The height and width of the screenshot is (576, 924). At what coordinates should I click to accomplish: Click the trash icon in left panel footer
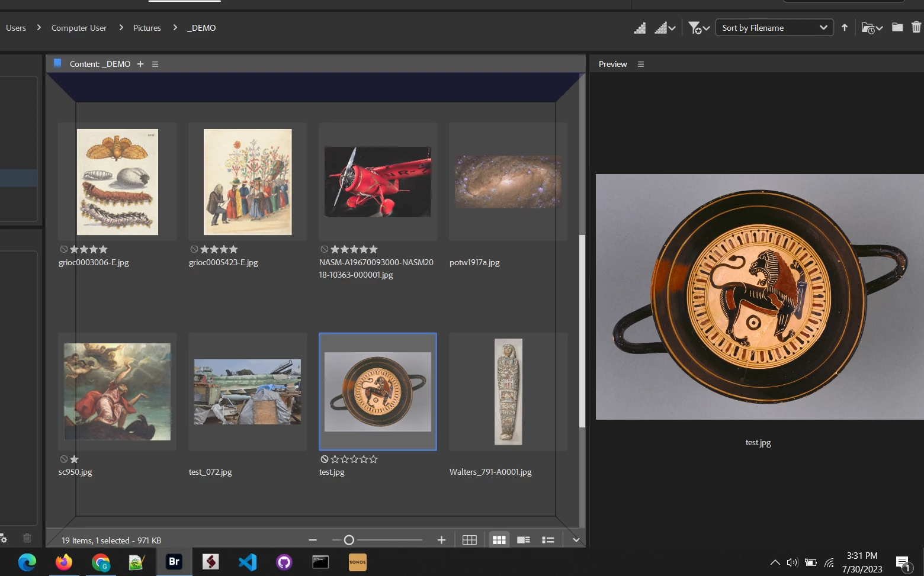click(x=27, y=538)
